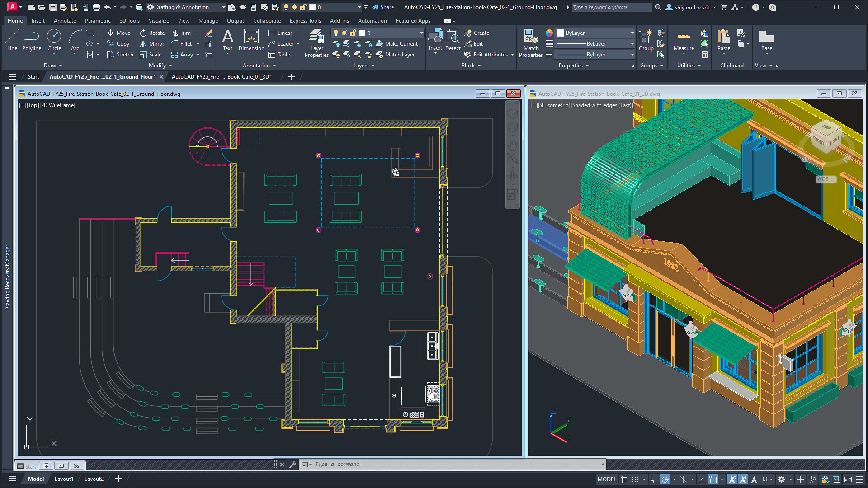Open the Drafting & Annotation workspace dropdown

[x=222, y=7]
